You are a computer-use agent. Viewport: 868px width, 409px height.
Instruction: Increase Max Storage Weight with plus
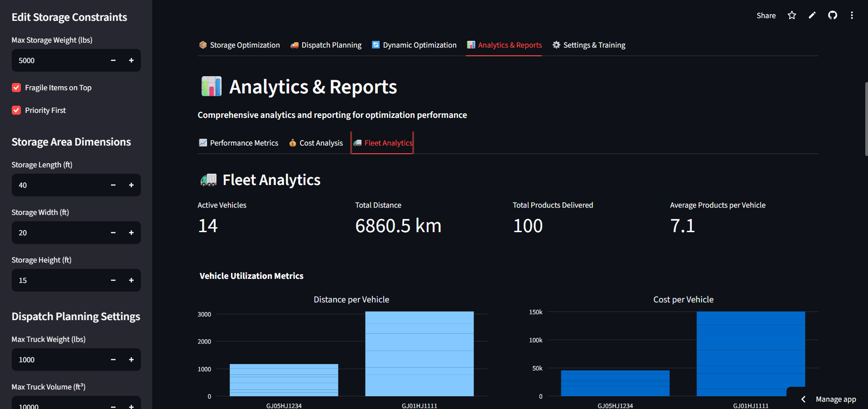(x=131, y=60)
